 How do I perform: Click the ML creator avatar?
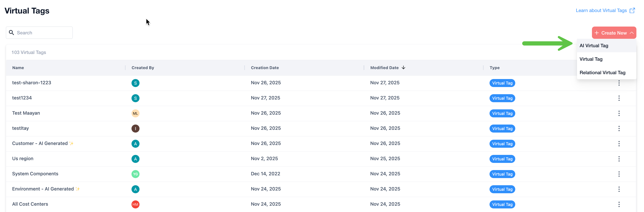pyautogui.click(x=135, y=113)
